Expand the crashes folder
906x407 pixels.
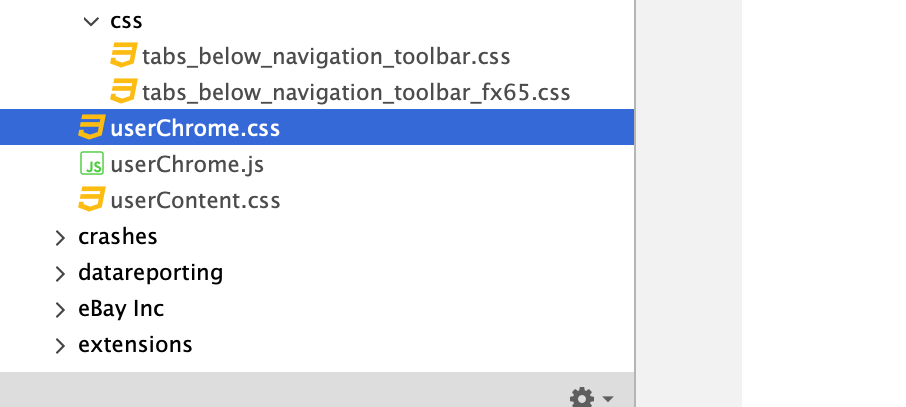60,237
